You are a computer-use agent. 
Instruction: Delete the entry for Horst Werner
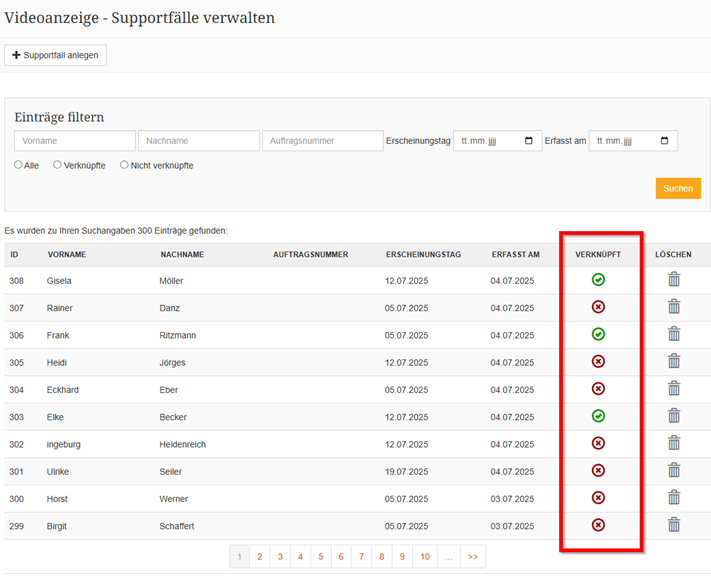(x=674, y=497)
